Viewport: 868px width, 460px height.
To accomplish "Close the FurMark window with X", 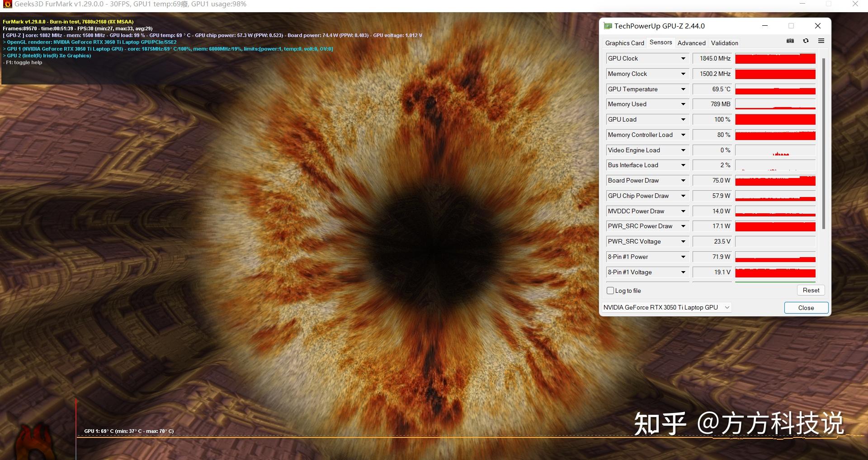I will pos(855,4).
